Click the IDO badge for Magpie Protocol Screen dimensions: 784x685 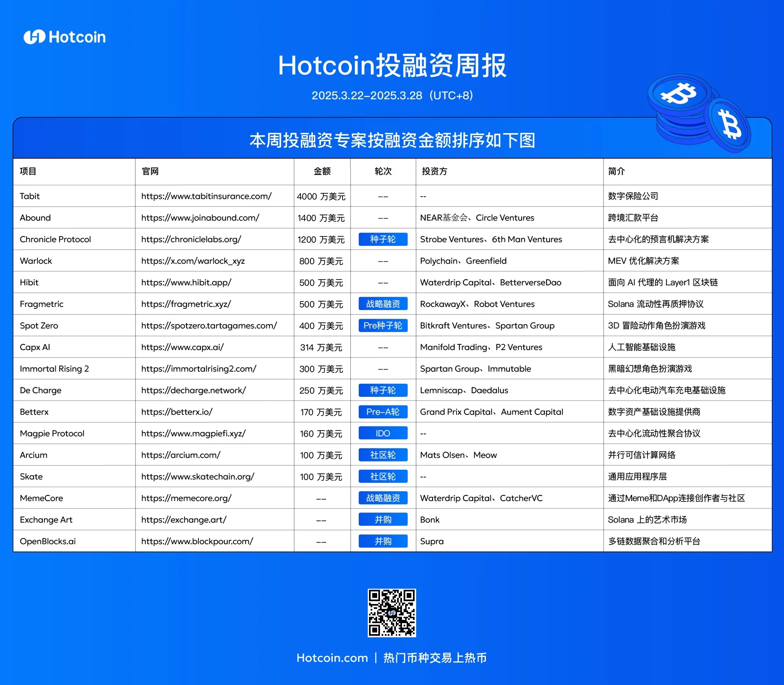[x=382, y=433]
